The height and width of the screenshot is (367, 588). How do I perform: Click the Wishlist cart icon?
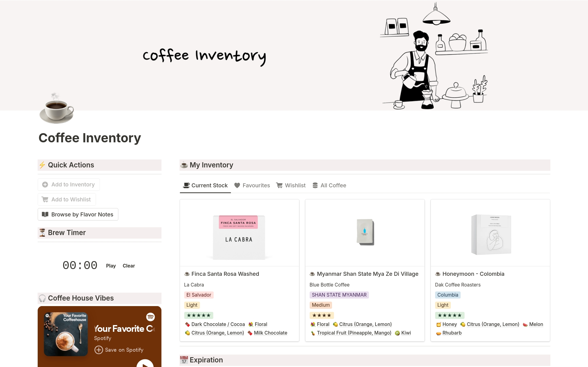coord(280,185)
